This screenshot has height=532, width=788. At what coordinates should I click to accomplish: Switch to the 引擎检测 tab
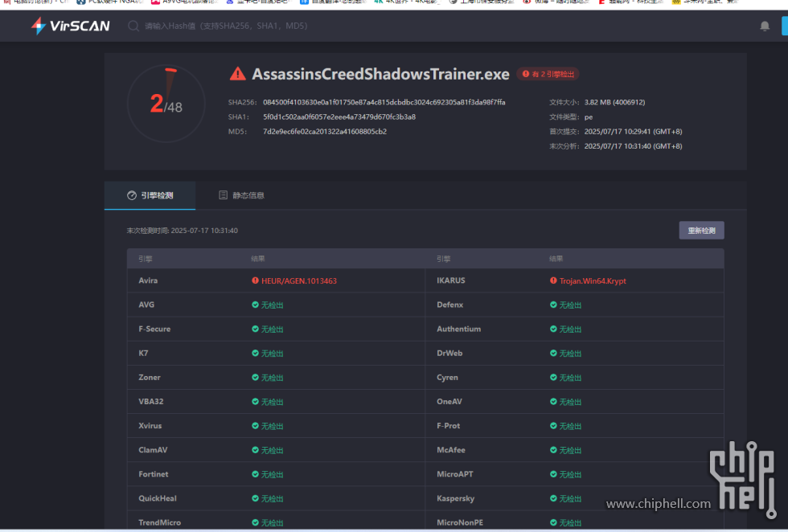coord(150,195)
